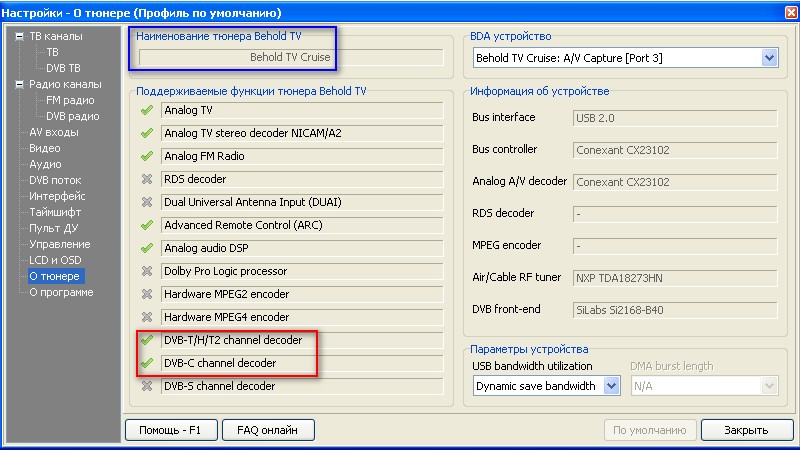Click the Behold TV Cruise tuner name field

coord(291,57)
